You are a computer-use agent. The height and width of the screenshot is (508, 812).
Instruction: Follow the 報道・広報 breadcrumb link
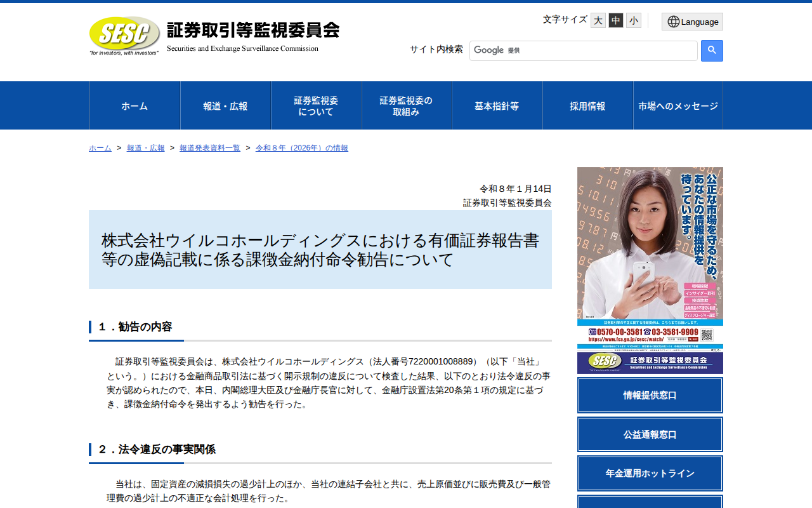click(146, 148)
